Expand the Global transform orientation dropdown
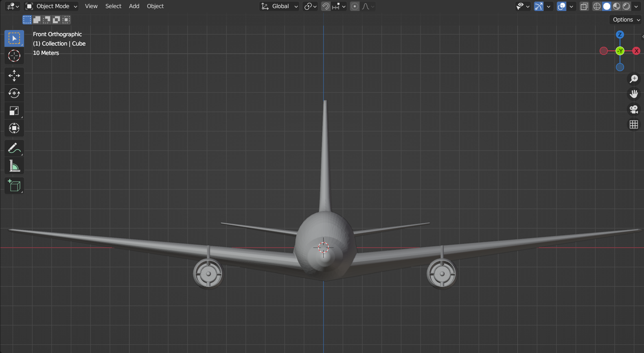Viewport: 644px width, 353px height. (280, 7)
